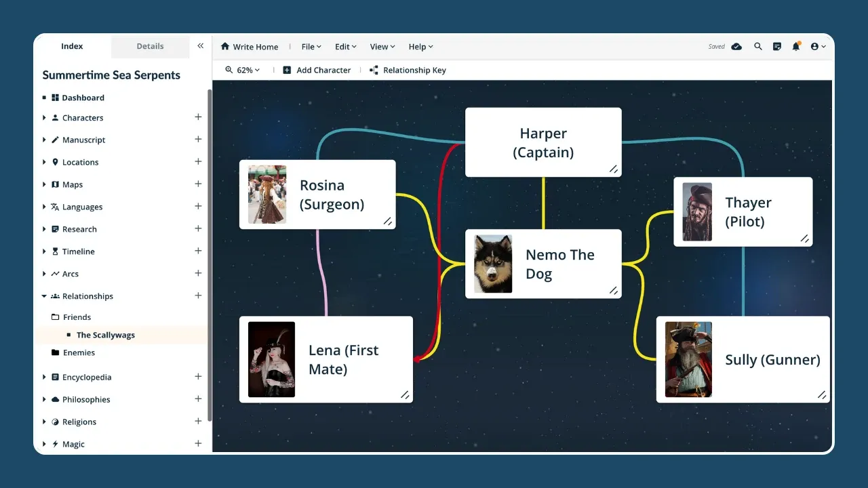
Task: Open the Relationship Key
Action: coord(408,70)
